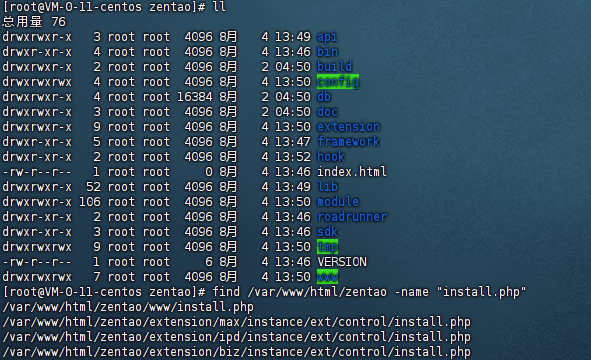Click the '/var/www/html/zentao' argument in find command
591x360 pixels.
317,292
